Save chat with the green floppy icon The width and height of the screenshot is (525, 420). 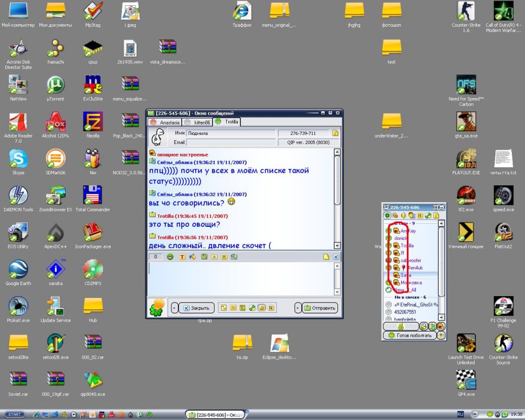(204, 257)
